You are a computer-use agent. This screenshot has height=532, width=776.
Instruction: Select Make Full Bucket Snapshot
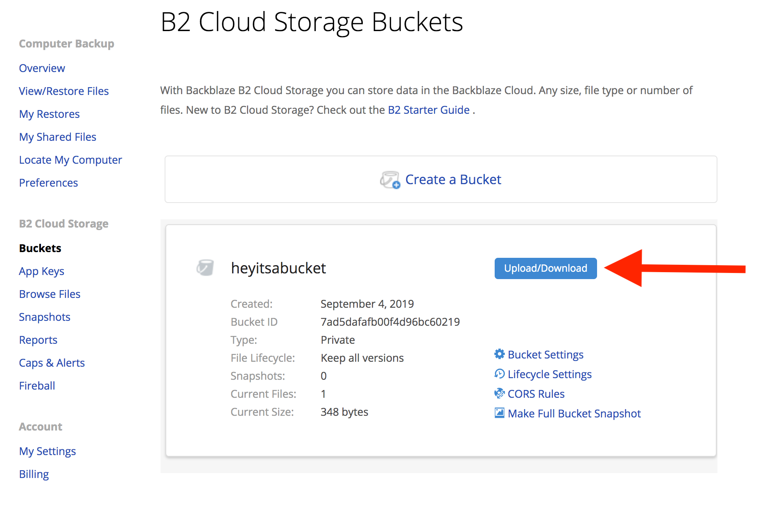pos(574,414)
